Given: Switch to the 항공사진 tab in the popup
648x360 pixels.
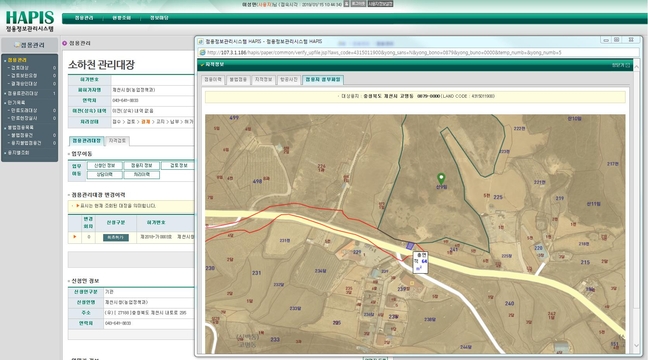Looking at the screenshot, I should (x=288, y=79).
